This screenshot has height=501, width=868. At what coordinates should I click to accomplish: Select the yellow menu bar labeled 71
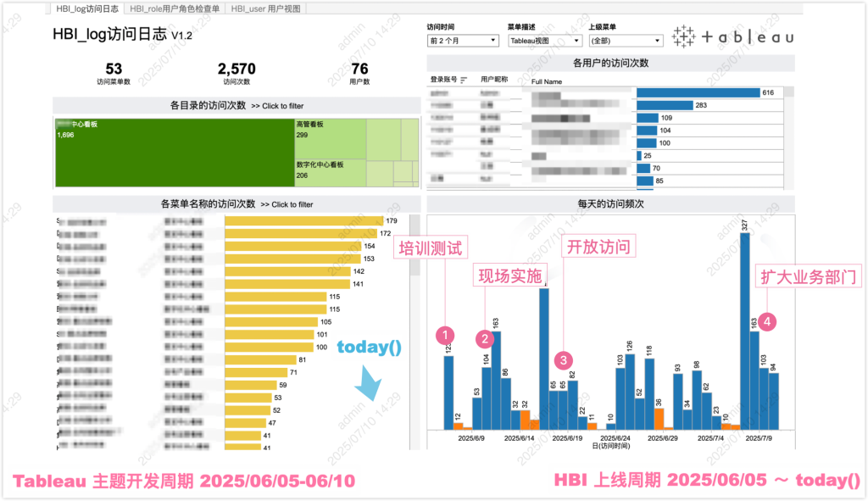[x=256, y=372]
